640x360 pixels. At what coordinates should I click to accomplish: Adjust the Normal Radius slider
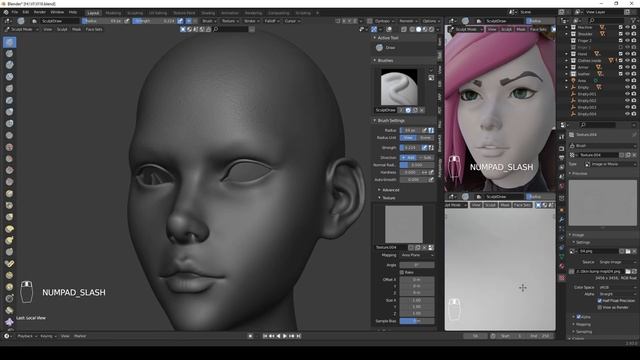click(x=417, y=165)
